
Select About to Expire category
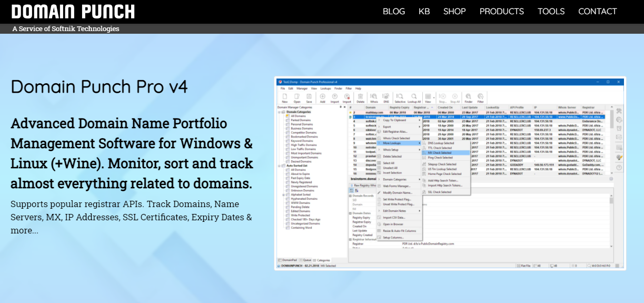click(x=300, y=174)
